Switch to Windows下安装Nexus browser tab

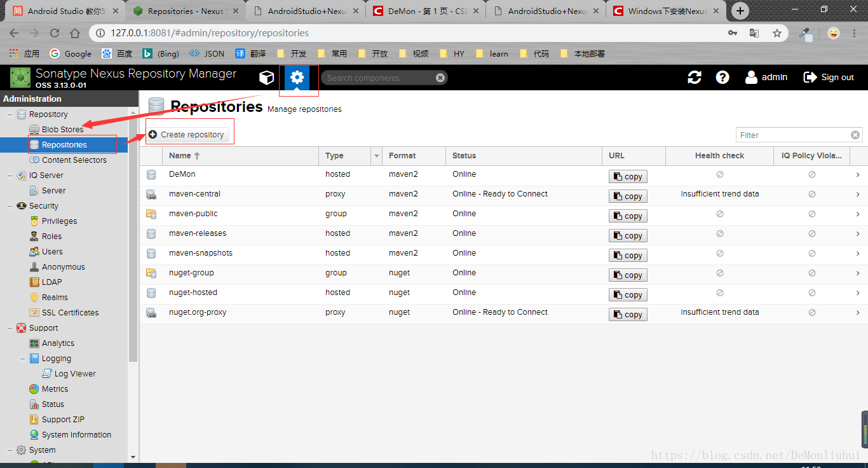coord(666,11)
